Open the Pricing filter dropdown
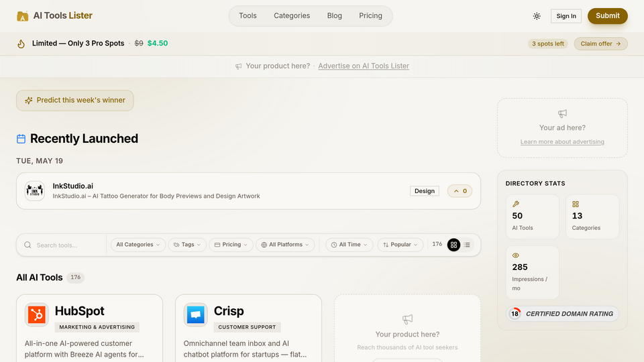The height and width of the screenshot is (362, 644). click(x=231, y=245)
